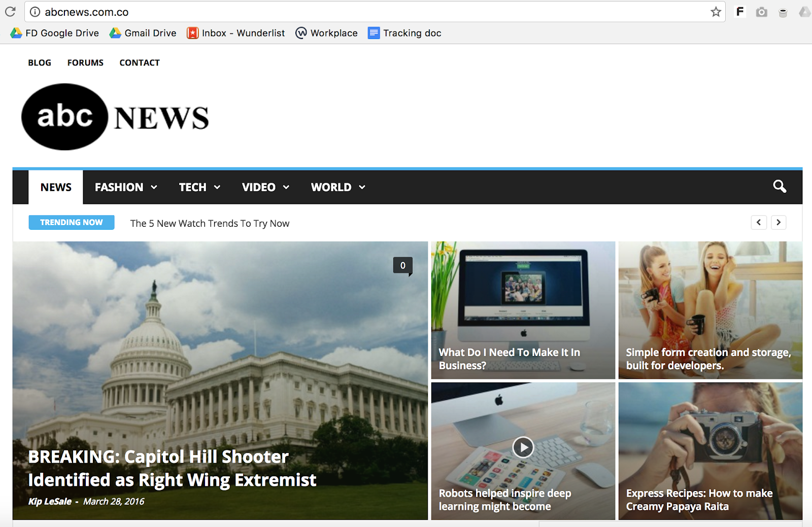Open the Inbox - Wunderlist bookmark

pos(236,33)
